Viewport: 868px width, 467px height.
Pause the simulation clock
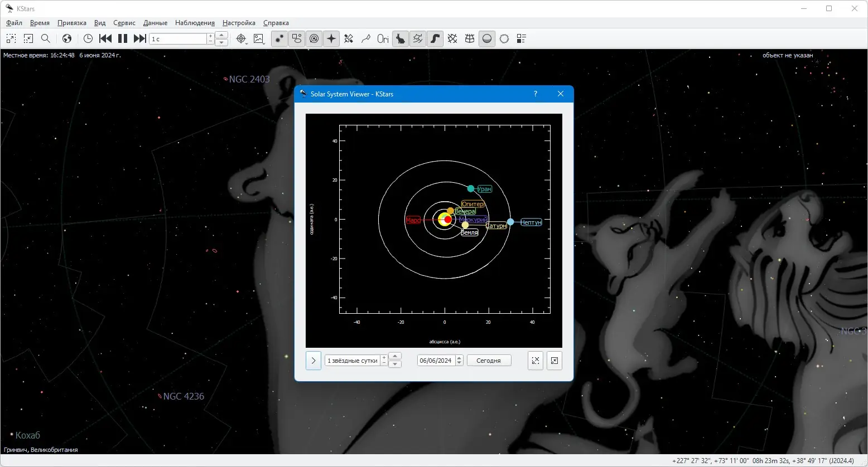coord(123,38)
